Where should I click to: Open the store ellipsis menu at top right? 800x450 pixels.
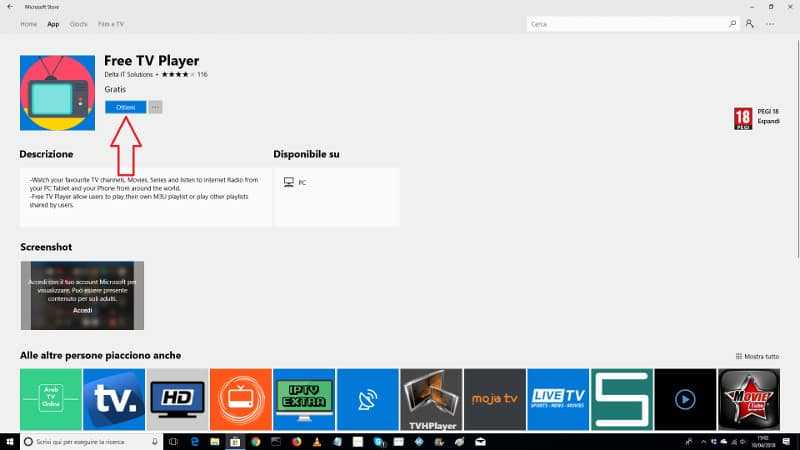[x=770, y=24]
